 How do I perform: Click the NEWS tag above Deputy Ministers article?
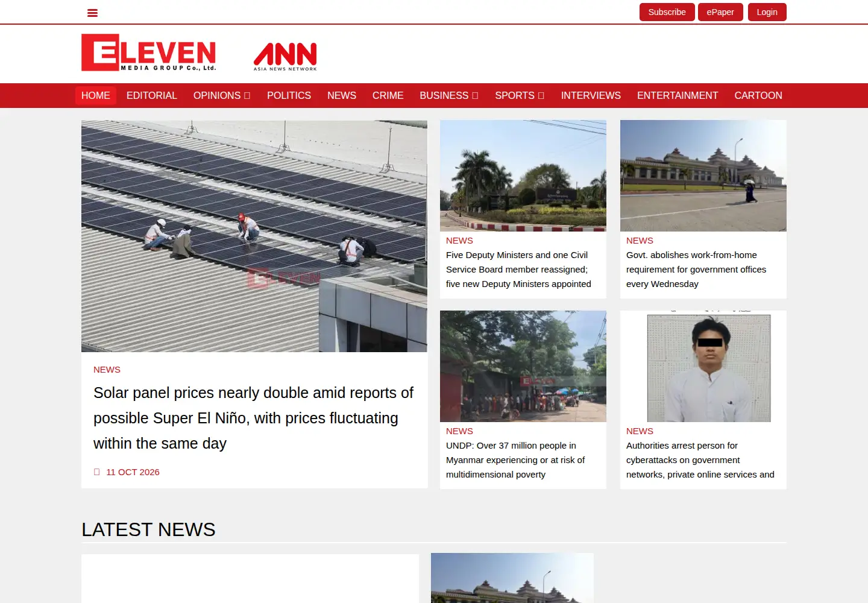coord(459,241)
